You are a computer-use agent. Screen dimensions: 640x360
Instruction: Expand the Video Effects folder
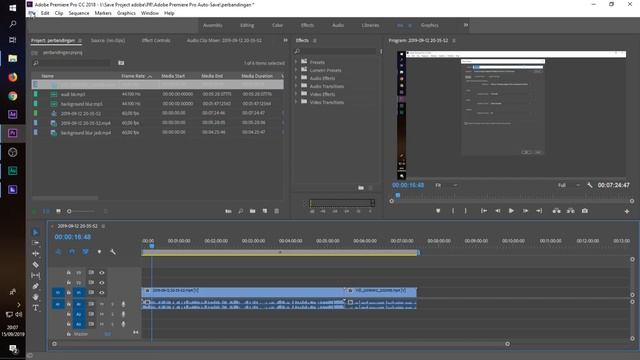[x=296, y=94]
